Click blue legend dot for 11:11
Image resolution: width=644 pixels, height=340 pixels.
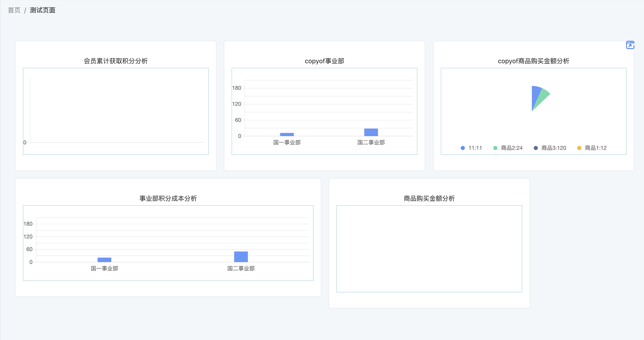[x=463, y=148]
